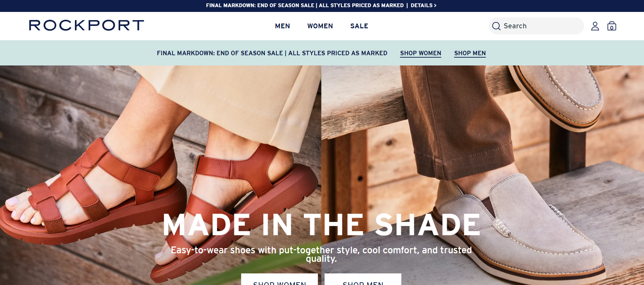Screen dimensions: 644x285
Task: Click the magnifying glass search icon
Action: pyautogui.click(x=496, y=26)
